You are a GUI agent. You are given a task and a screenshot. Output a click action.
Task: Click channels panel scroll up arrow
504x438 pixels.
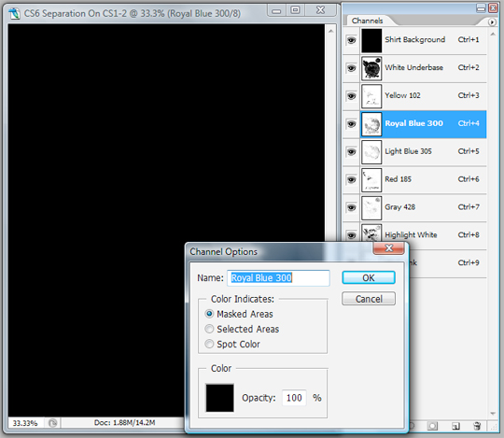(493, 35)
